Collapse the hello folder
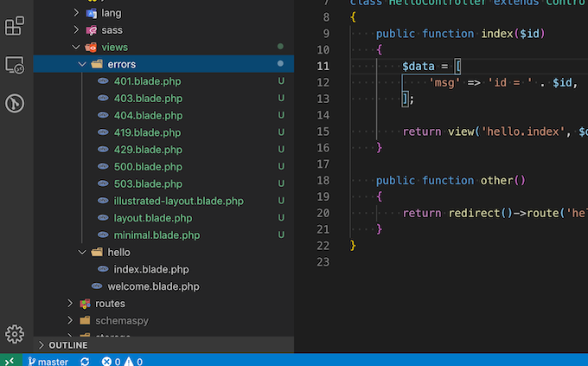588x366 pixels. point(82,253)
